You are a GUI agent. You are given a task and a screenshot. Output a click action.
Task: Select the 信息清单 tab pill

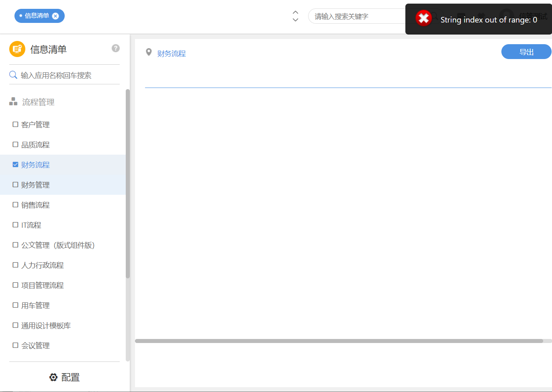point(39,16)
